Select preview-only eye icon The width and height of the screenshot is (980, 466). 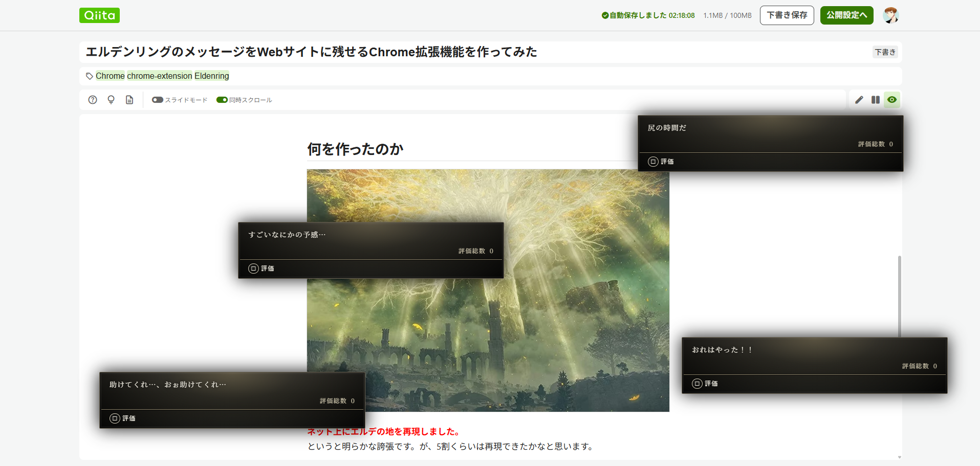pos(892,100)
